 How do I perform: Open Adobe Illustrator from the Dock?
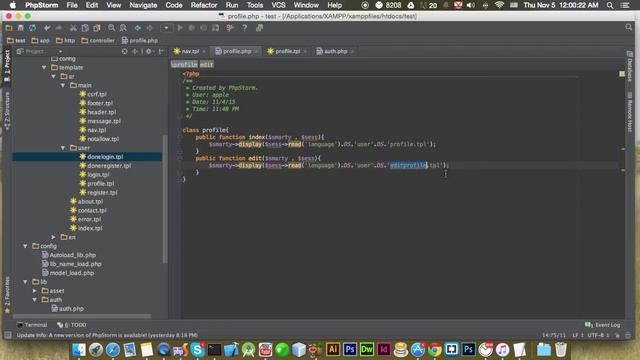tap(333, 350)
